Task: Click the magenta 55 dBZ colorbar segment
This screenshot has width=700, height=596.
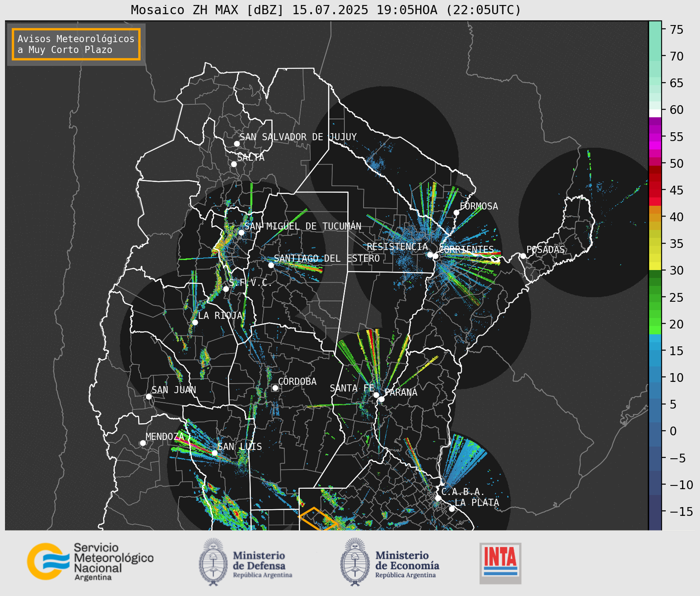Action: tap(655, 137)
